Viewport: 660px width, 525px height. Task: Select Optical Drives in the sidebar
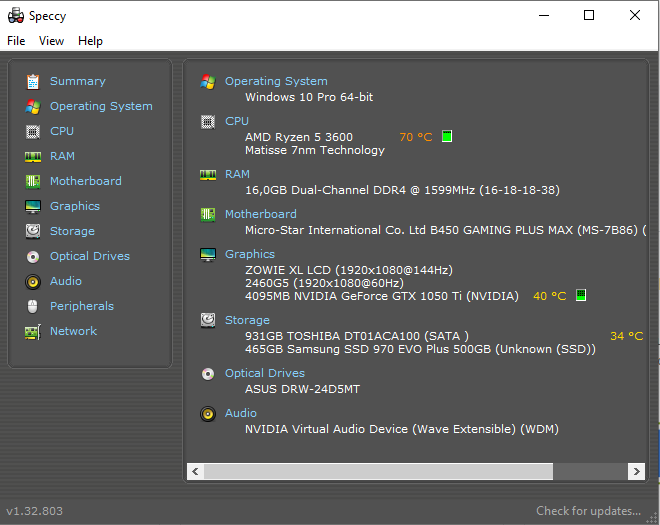click(x=90, y=256)
